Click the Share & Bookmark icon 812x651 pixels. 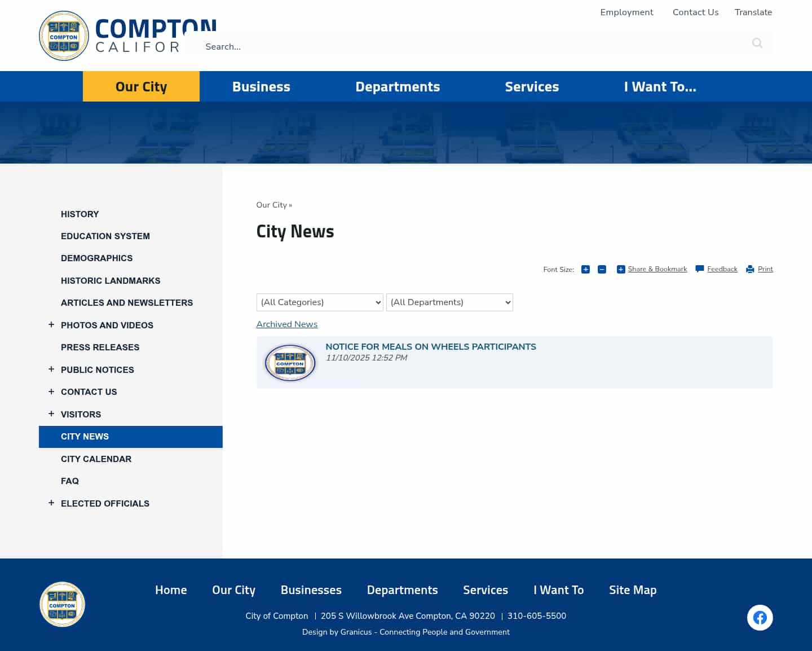[x=621, y=269]
